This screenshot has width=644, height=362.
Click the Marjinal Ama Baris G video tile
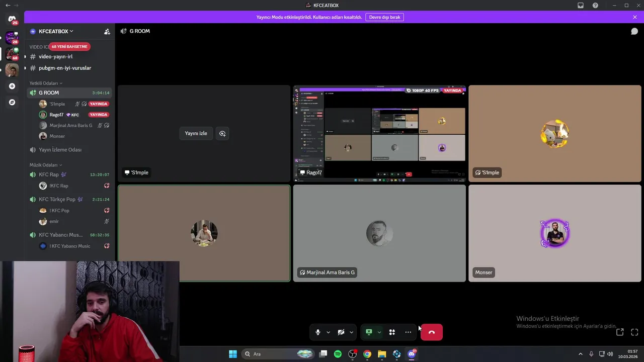point(379,233)
